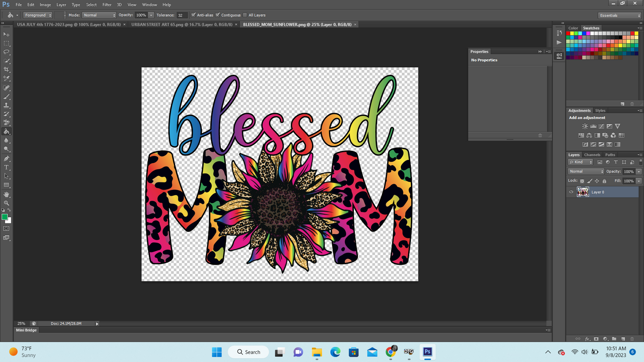This screenshot has height=362, width=644.
Task: Open the Filter menu
Action: click(x=107, y=4)
